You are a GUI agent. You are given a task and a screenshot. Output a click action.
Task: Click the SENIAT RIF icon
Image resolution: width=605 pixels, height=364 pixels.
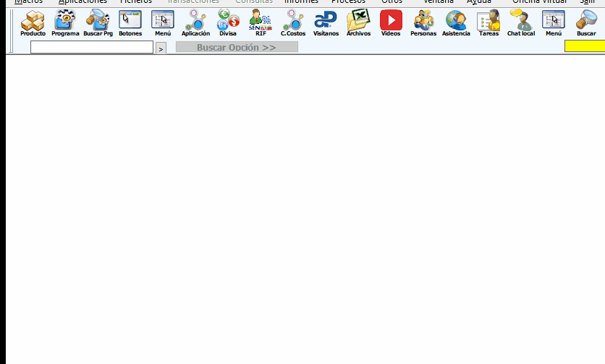[x=261, y=22]
